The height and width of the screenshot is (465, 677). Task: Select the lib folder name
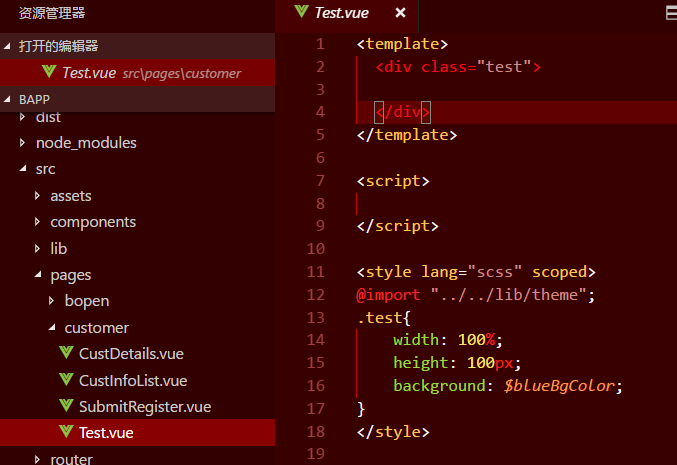[x=58, y=249]
